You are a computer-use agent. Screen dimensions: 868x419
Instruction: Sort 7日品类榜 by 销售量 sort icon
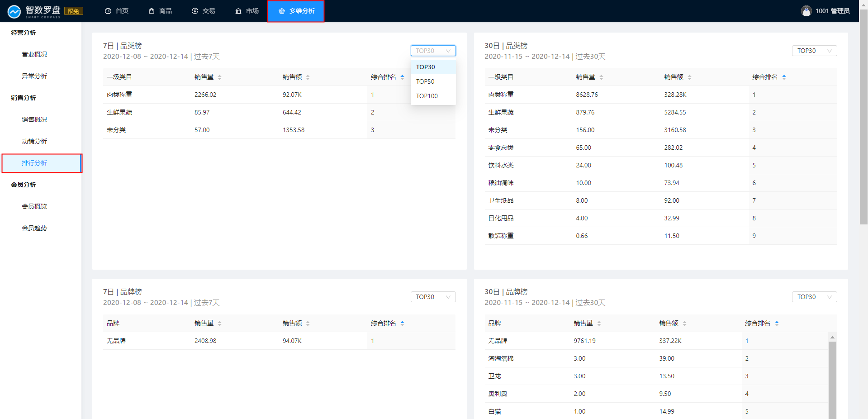(219, 77)
